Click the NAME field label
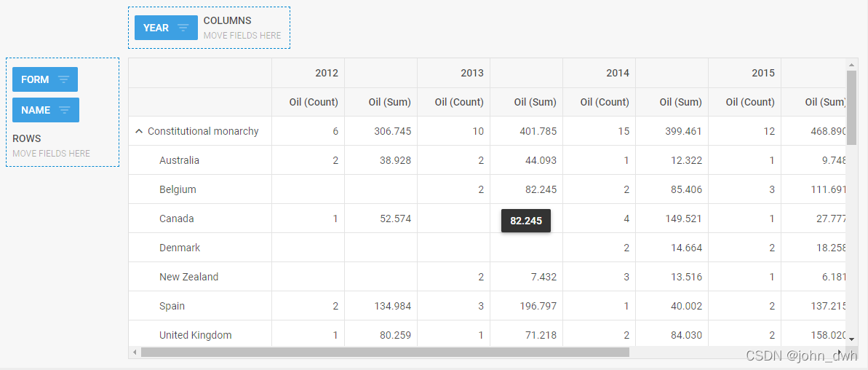The image size is (868, 370). coord(36,110)
